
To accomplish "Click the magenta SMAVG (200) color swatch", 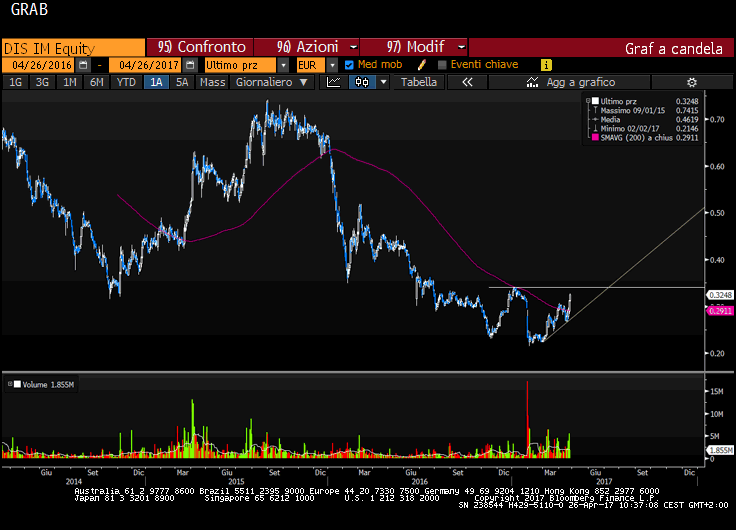I will click(594, 137).
